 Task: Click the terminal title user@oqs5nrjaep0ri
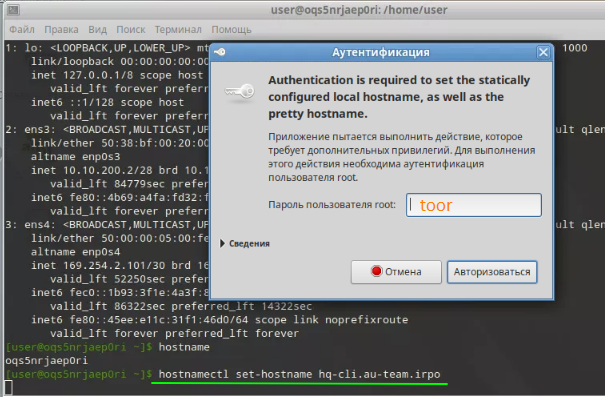pyautogui.click(x=359, y=10)
